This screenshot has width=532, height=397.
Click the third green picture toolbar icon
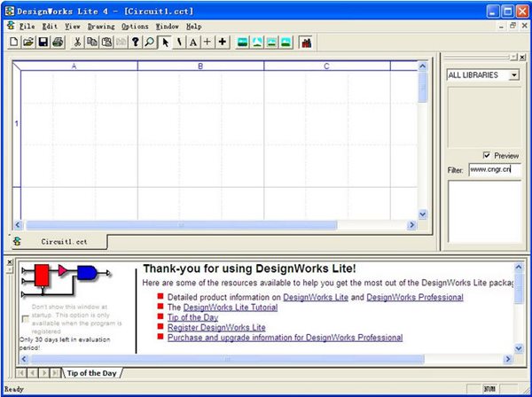(271, 42)
